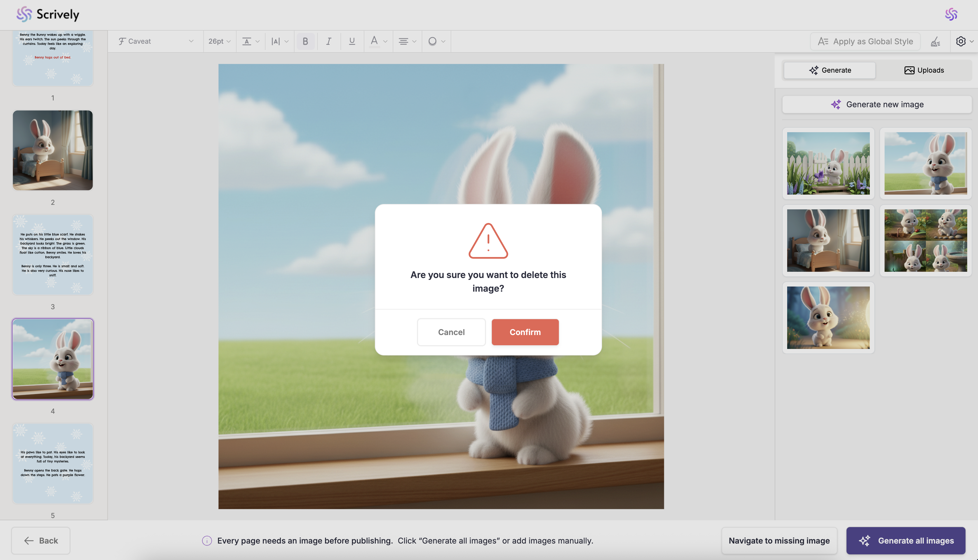Click the profile swirl icon top right
Viewport: 978px width, 560px height.
tap(951, 14)
